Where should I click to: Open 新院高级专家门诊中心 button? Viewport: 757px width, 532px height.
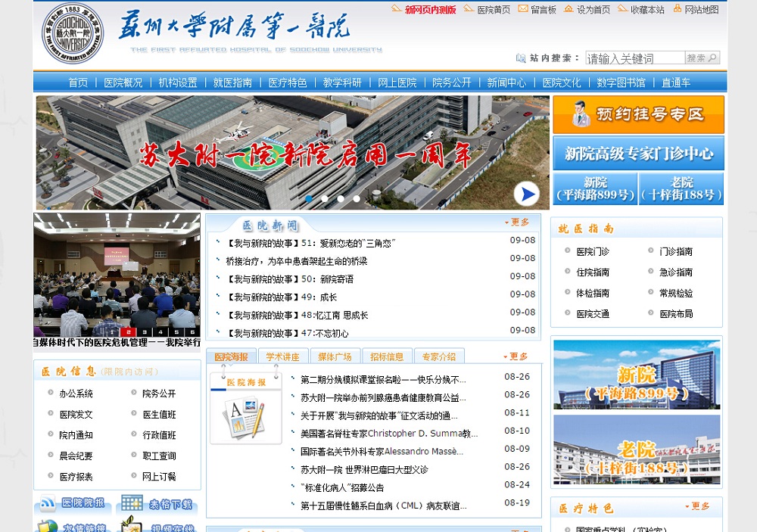(x=638, y=153)
